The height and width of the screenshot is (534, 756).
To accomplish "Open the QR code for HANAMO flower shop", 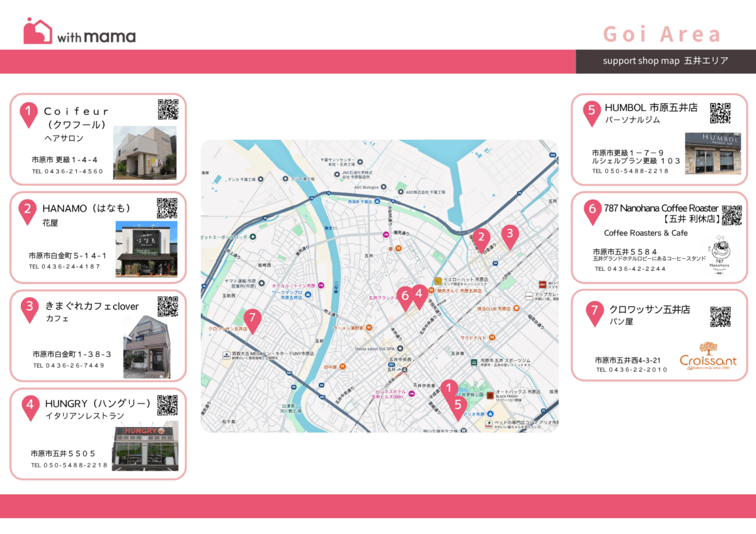I will (167, 208).
